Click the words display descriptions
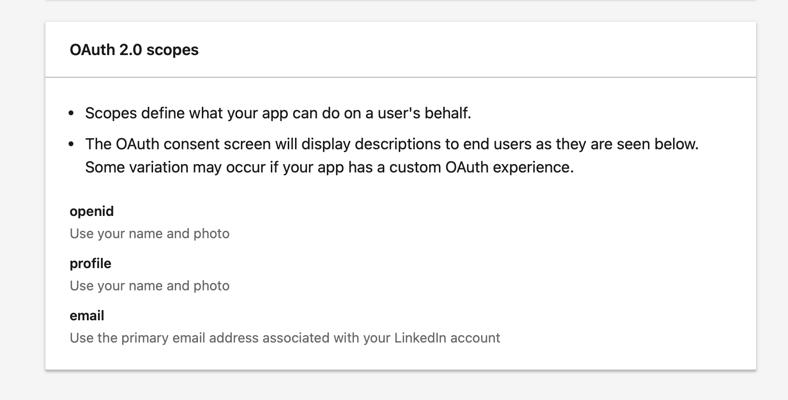Viewport: 788px width, 400px height. pos(371,144)
